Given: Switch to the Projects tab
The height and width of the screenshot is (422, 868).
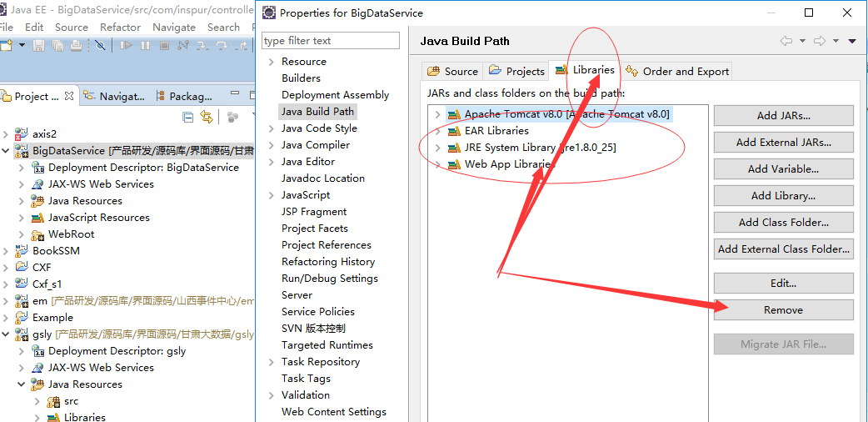Looking at the screenshot, I should point(516,71).
